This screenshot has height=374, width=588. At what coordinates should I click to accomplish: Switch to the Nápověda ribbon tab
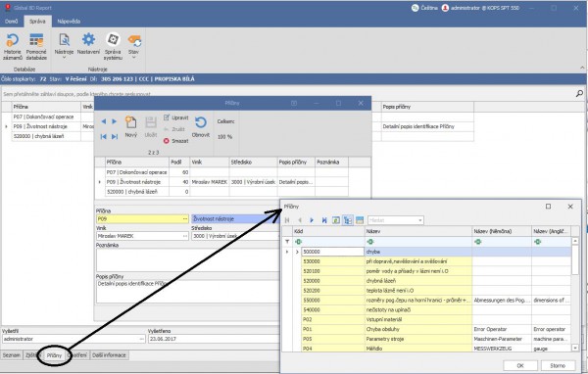[x=69, y=22]
